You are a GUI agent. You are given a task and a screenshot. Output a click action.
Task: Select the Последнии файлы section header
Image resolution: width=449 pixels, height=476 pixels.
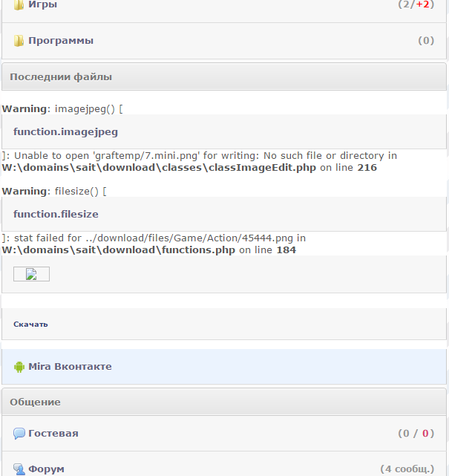tap(61, 77)
